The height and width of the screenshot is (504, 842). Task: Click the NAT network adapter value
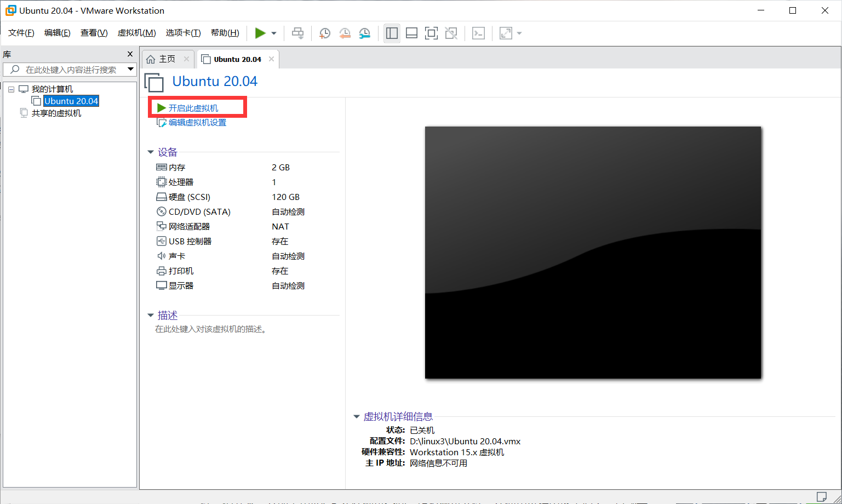(280, 226)
